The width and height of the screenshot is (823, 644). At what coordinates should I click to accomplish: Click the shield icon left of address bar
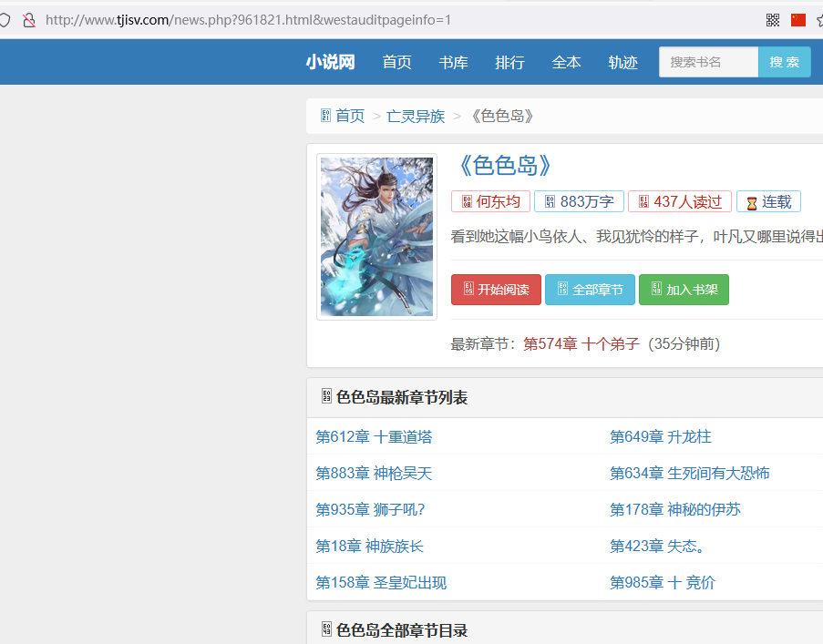(5, 19)
